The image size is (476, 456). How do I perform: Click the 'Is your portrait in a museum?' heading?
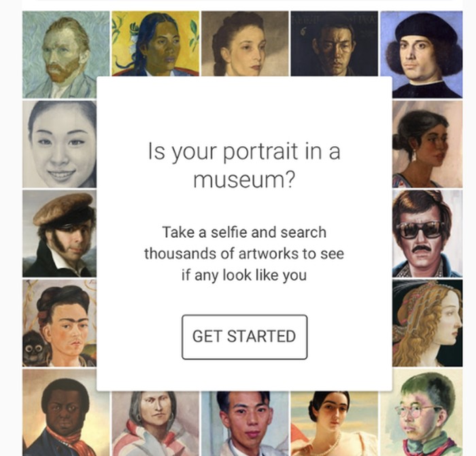[244, 165]
